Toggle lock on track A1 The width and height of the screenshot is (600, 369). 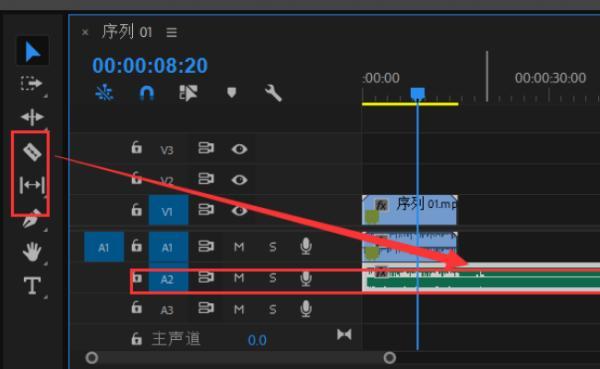pyautogui.click(x=137, y=245)
